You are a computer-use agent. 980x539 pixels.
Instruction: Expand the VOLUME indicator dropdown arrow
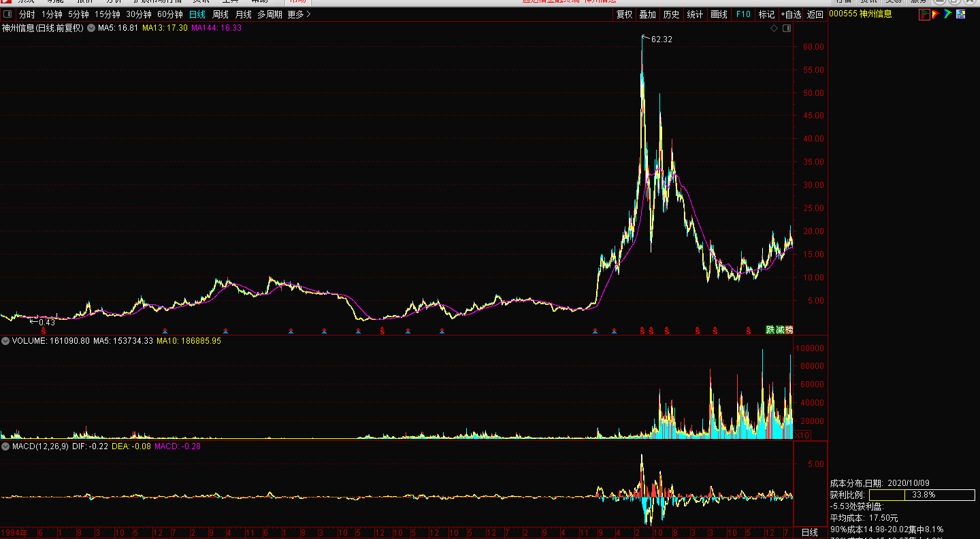(x=5, y=341)
